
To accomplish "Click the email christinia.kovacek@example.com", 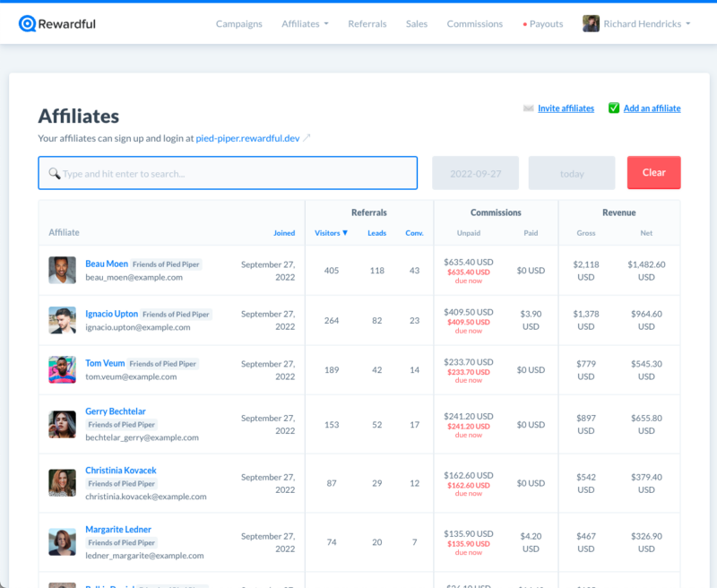I will (x=146, y=496).
